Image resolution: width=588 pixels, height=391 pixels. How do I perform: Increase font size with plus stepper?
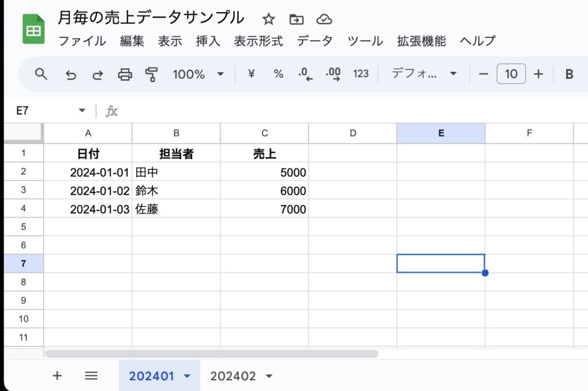(x=538, y=74)
